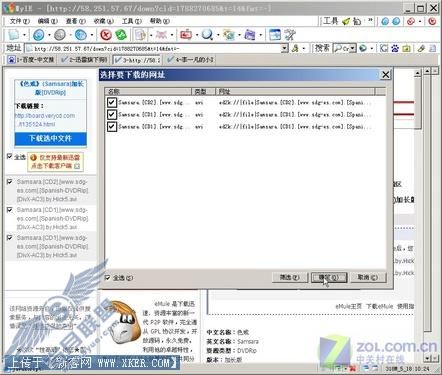The image size is (442, 375).
Task: Switch to the fourth browser tab
Action: pos(190,60)
